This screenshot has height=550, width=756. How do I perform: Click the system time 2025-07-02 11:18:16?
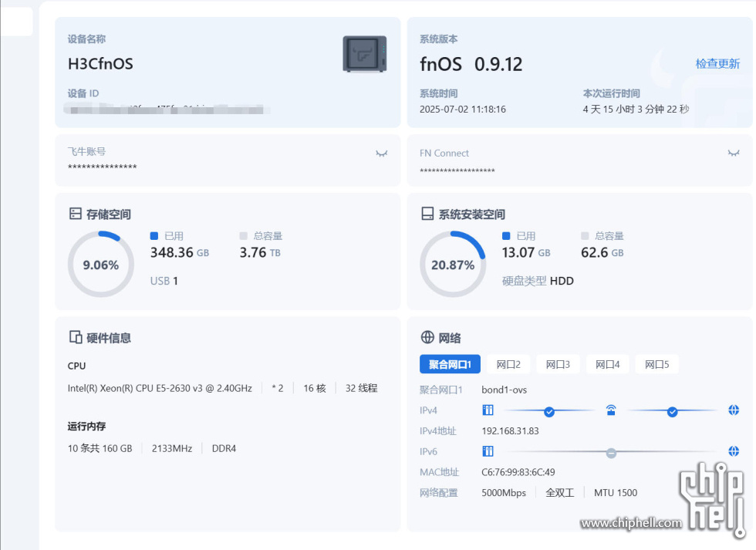click(x=463, y=110)
